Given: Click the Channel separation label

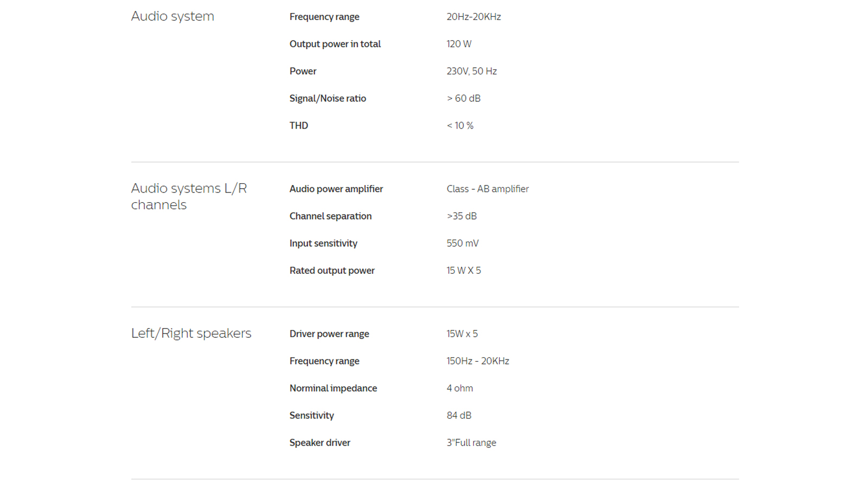Looking at the screenshot, I should point(330,216).
